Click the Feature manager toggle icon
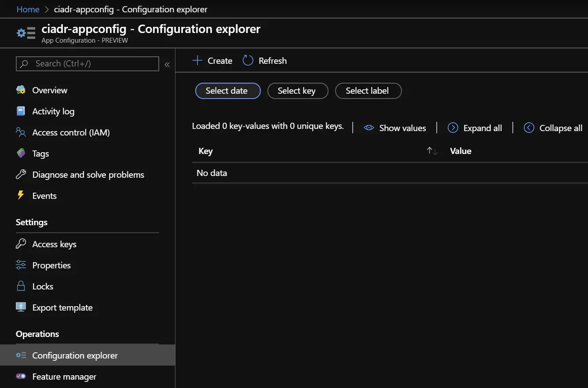 point(21,376)
